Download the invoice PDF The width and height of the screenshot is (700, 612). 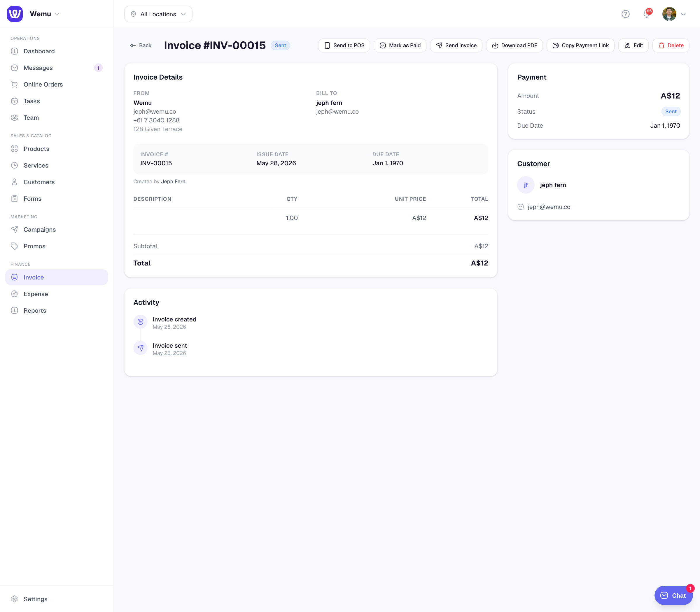pos(514,45)
